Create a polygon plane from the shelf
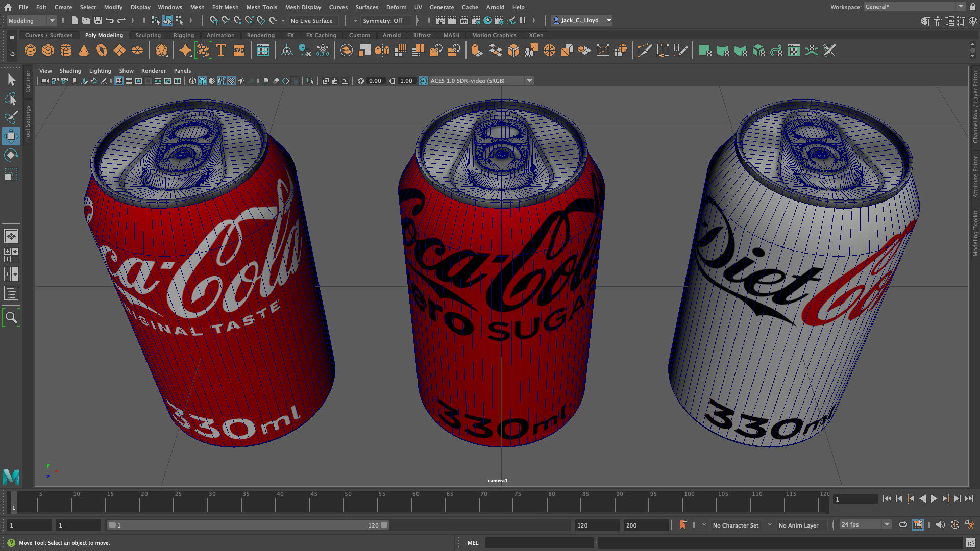The image size is (980, 551). click(119, 51)
